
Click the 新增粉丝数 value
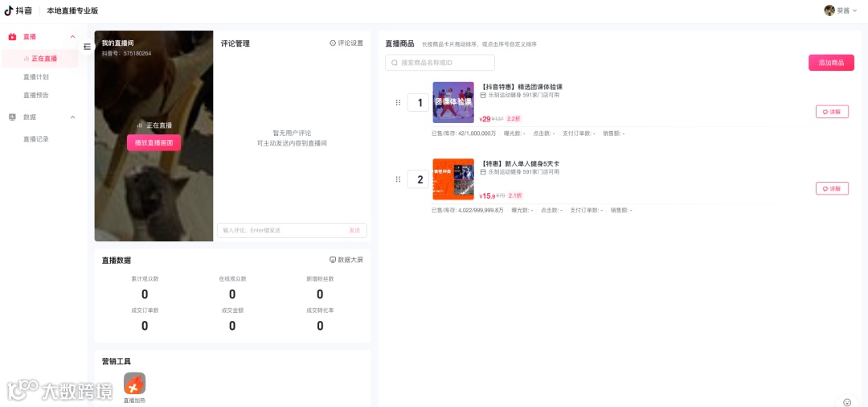point(320,294)
